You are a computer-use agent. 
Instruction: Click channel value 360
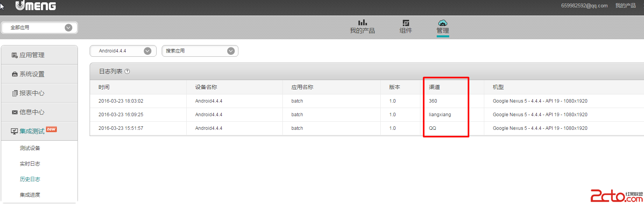pyautogui.click(x=433, y=101)
